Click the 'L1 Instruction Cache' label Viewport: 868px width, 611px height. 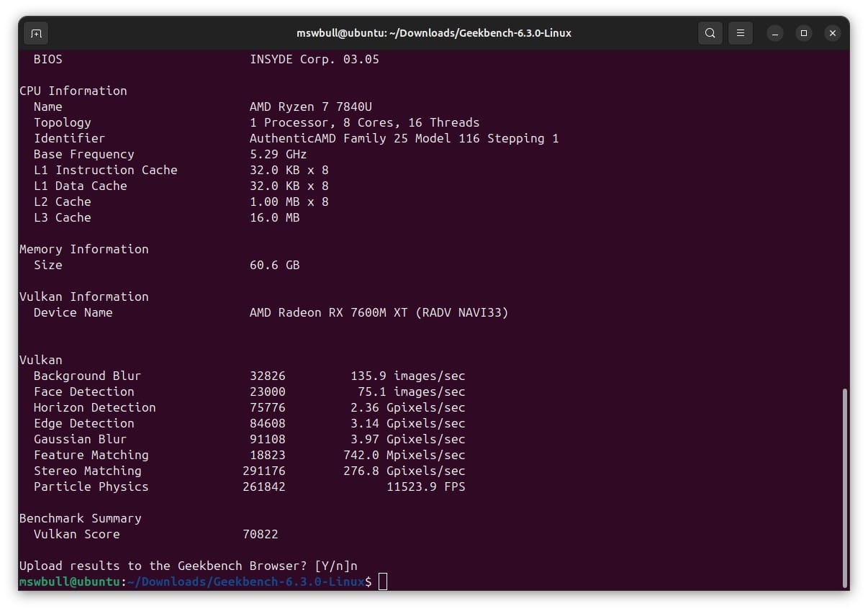[x=105, y=170]
